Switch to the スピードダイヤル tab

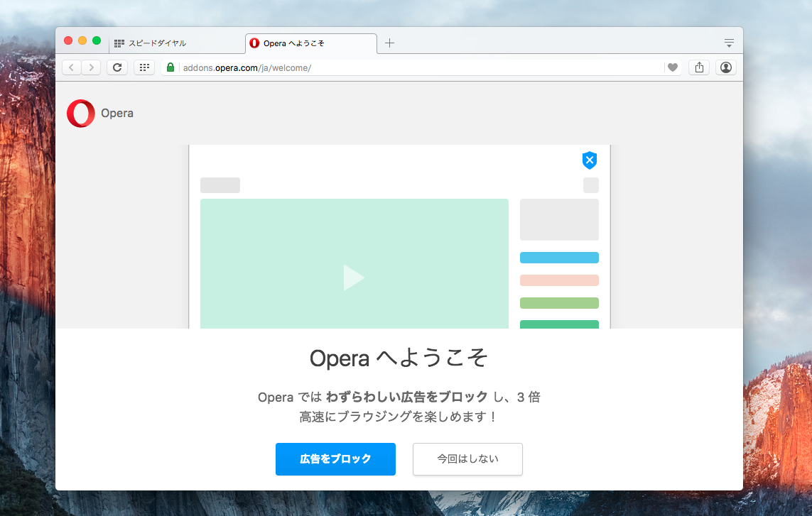(177, 43)
